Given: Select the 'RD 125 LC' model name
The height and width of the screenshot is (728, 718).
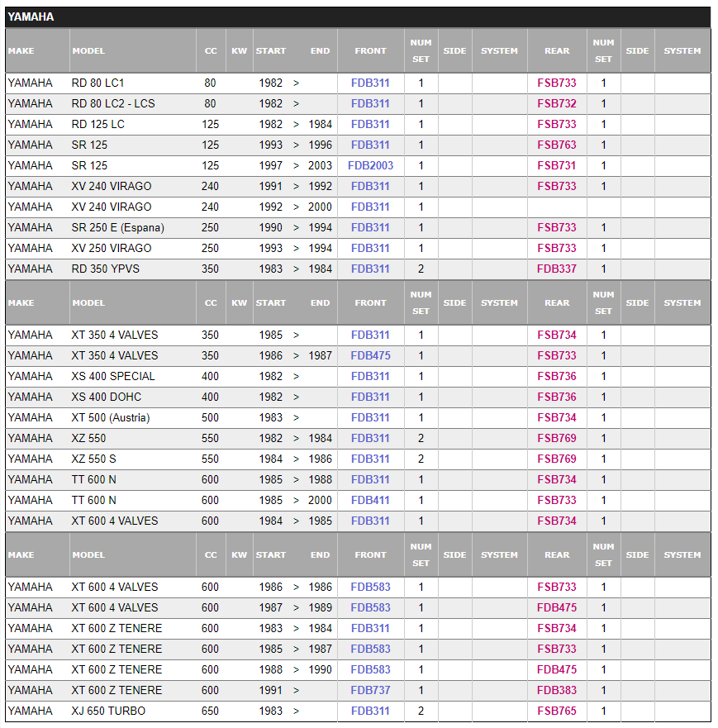Looking at the screenshot, I should [98, 125].
